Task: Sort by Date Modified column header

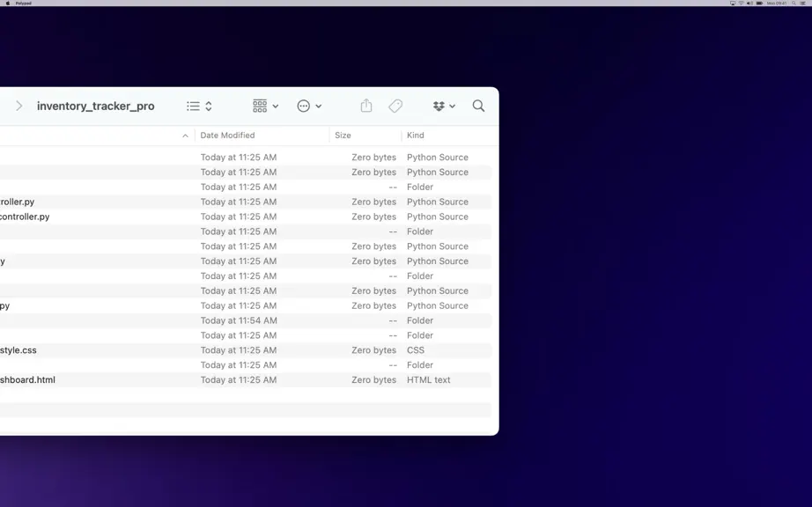Action: 227,135
